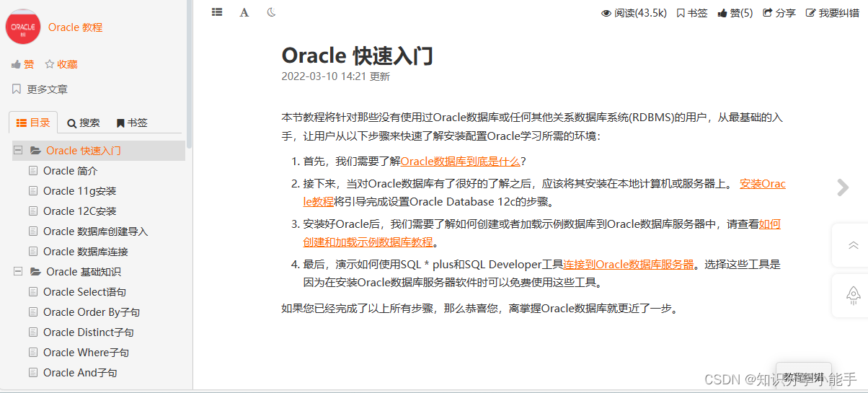Open the Oracle 教程 title link
868x393 pixels.
click(x=75, y=27)
